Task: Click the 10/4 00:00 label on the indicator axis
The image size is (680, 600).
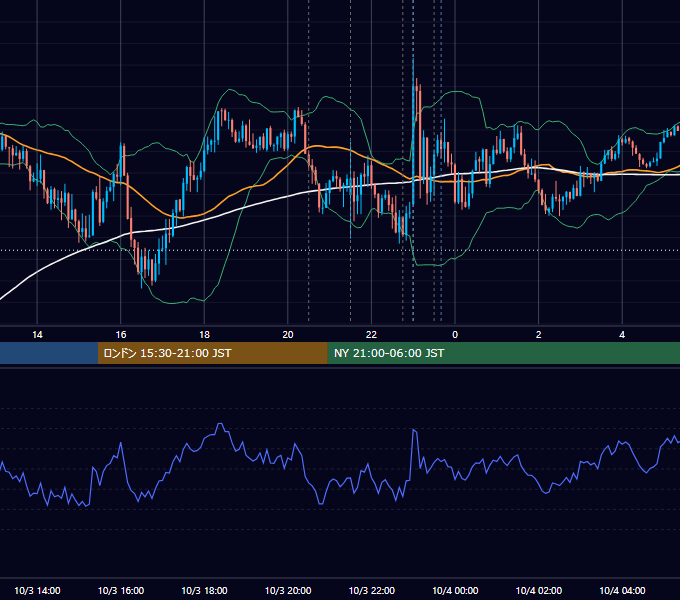Action: (455, 590)
